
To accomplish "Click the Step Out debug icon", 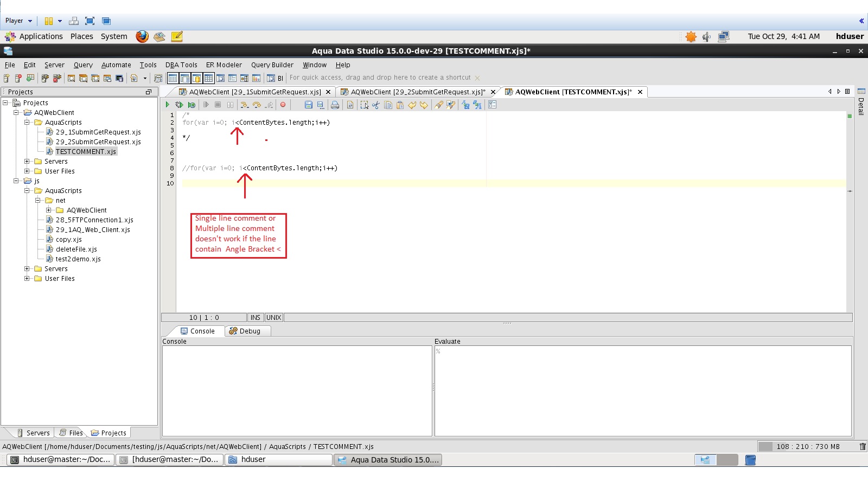I will [269, 105].
